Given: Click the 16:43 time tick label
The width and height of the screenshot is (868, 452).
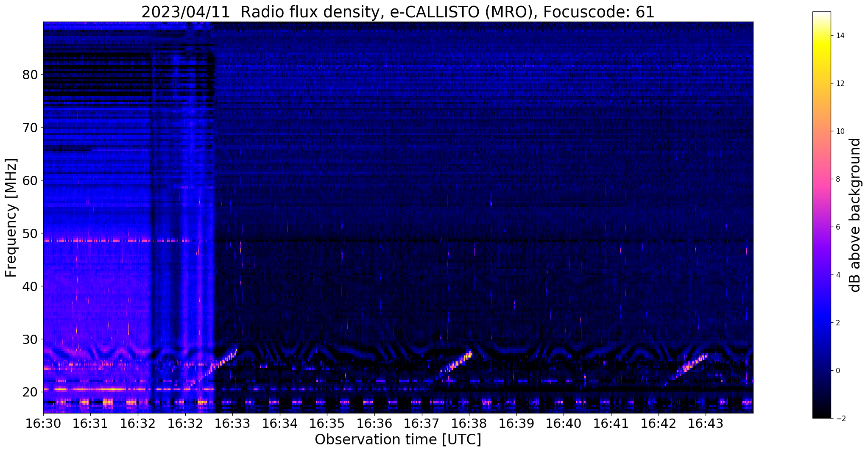Looking at the screenshot, I should 706,424.
